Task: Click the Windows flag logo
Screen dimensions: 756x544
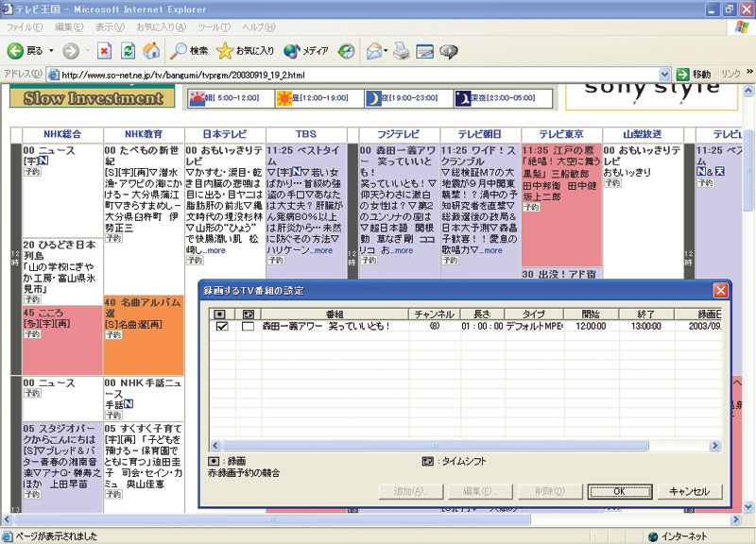Action: pos(742,27)
